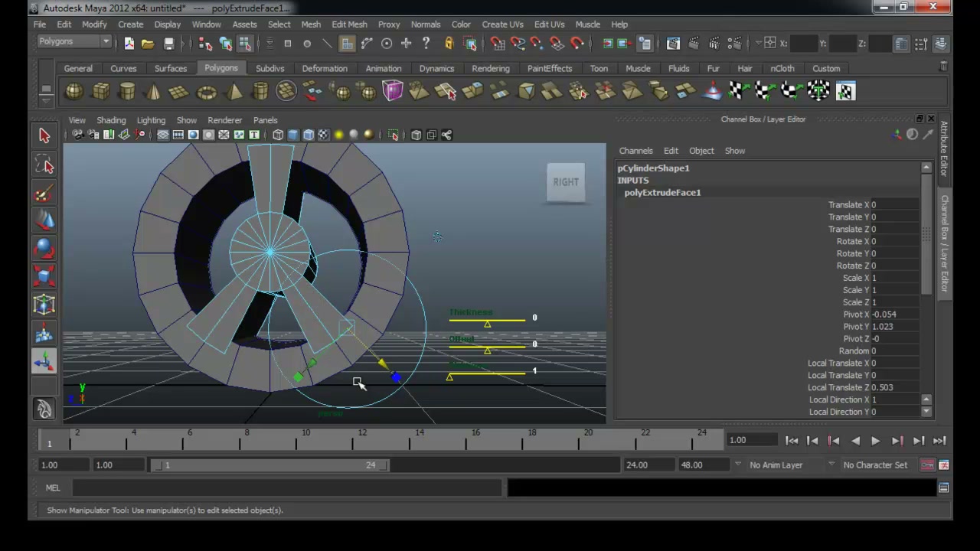Activate the Lasso select tool
This screenshot has height=551, width=980.
click(x=44, y=165)
